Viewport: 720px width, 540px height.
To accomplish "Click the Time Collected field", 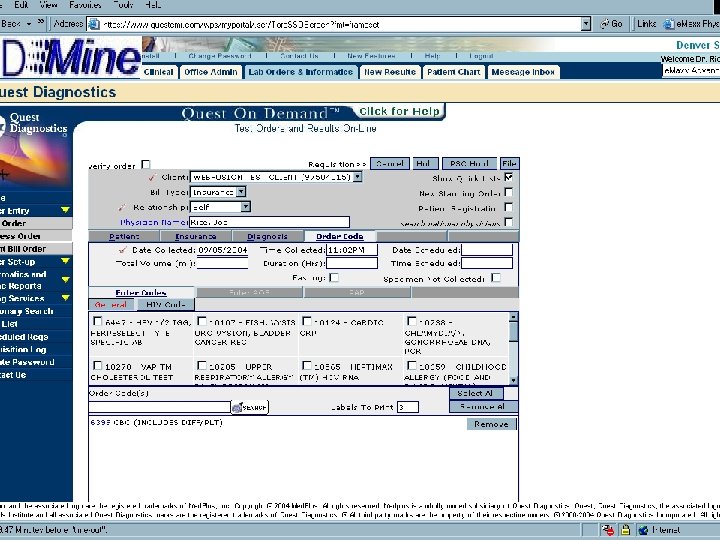I will [x=352, y=250].
